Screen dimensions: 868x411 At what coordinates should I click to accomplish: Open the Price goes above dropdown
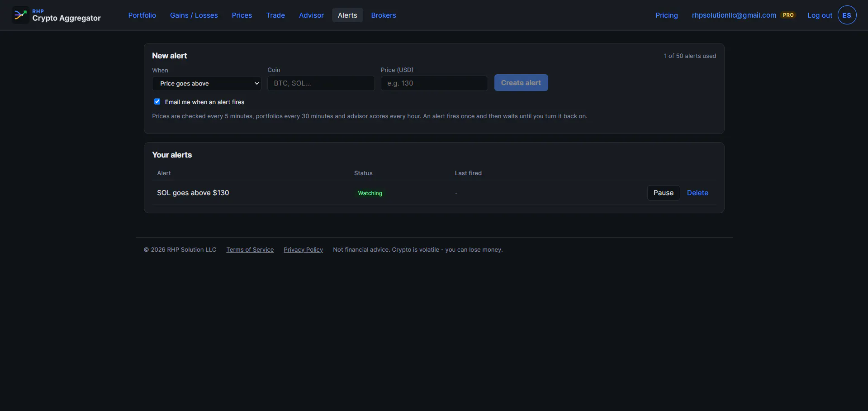[x=207, y=83]
